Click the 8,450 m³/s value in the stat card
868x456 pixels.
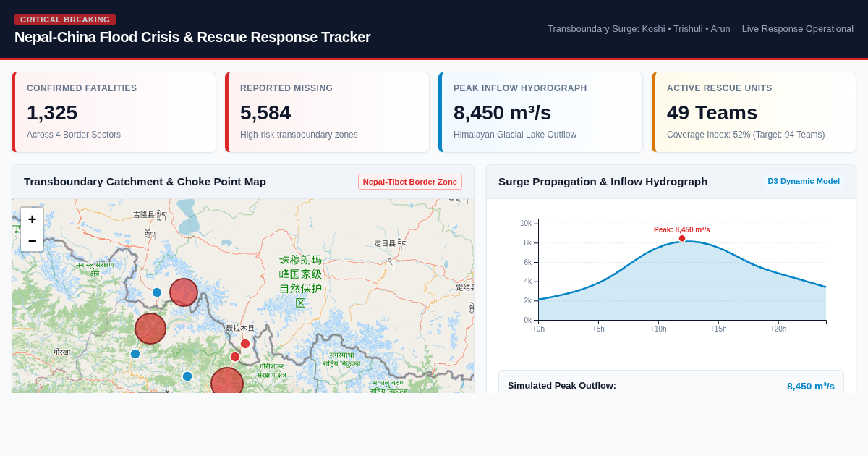click(x=502, y=113)
